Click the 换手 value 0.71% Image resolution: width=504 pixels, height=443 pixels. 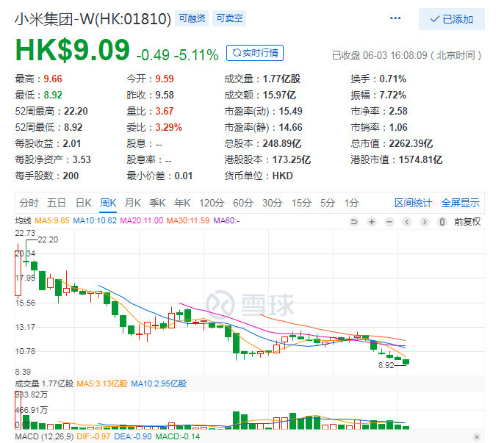tap(392, 79)
